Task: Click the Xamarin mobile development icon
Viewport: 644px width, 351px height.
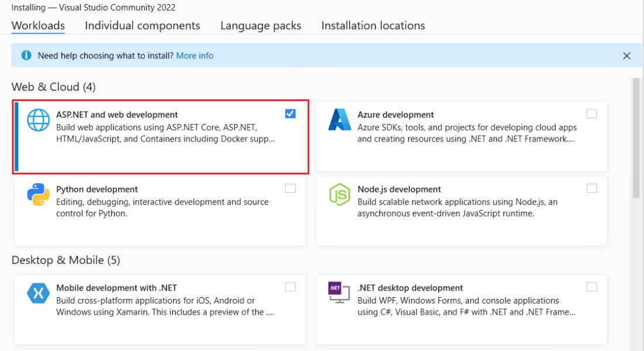Action: 38,293
